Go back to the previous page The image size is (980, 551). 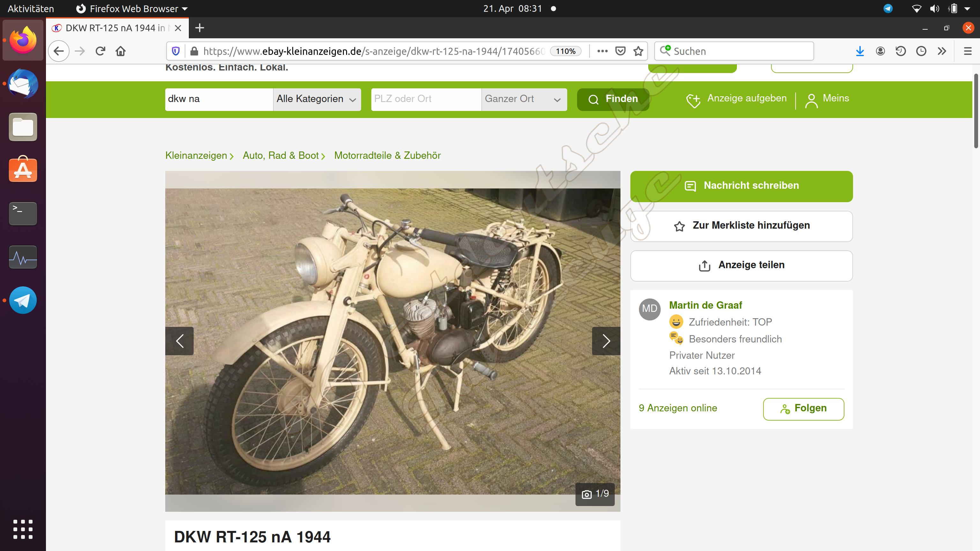(x=59, y=51)
